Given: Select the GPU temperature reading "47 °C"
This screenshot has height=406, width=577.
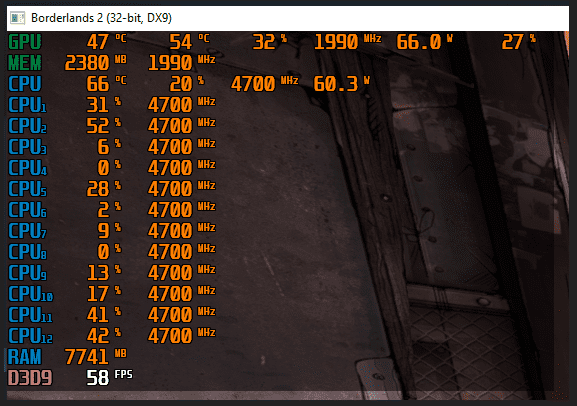Looking at the screenshot, I should 107,42.
